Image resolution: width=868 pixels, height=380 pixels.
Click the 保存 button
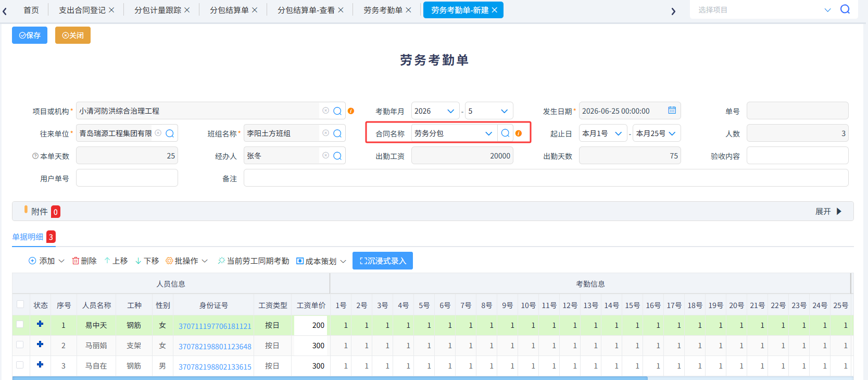pos(30,35)
